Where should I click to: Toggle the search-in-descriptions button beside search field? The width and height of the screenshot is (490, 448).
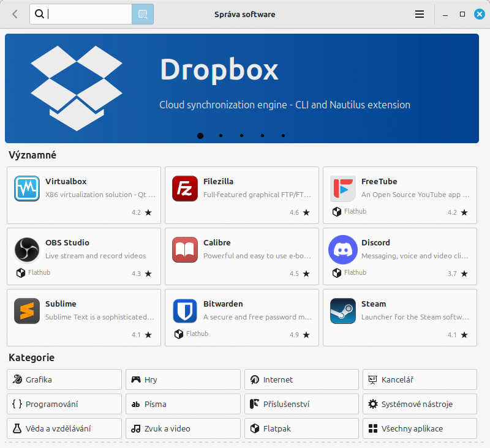tap(143, 14)
